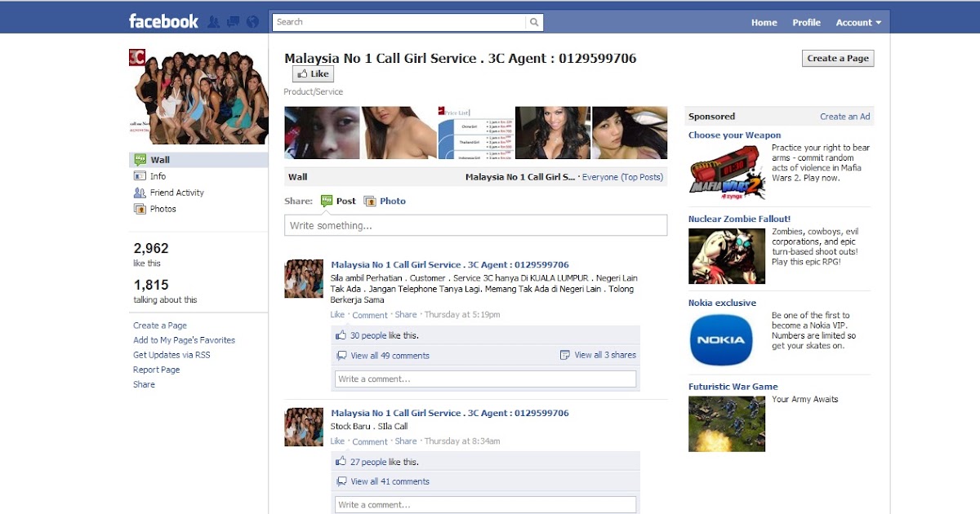Viewport: 980px width, 514px height.
Task: Choose Post in the Share bar
Action: (346, 201)
